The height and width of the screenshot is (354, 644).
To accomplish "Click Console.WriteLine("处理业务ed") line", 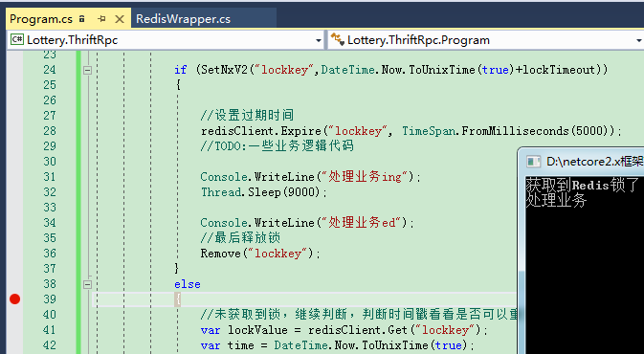I will click(x=307, y=223).
